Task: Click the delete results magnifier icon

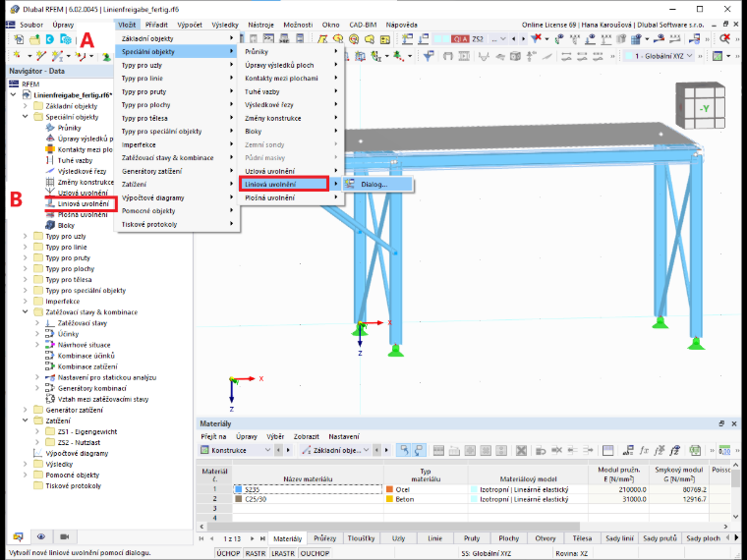Action: (725, 39)
